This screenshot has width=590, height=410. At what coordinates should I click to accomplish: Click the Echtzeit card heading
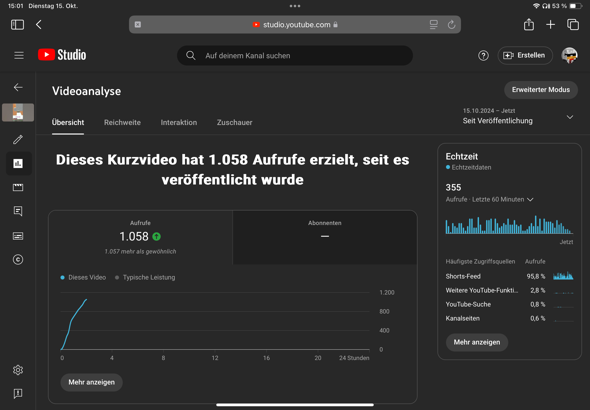click(461, 156)
